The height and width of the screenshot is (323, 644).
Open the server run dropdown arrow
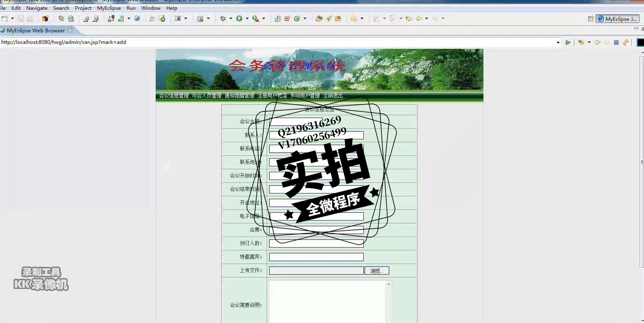click(129, 18)
